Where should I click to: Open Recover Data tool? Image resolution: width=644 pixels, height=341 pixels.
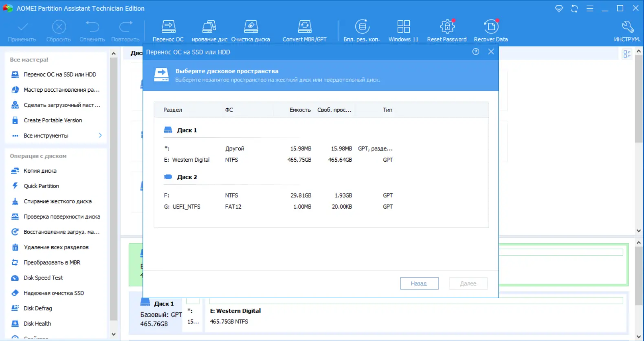[491, 31]
